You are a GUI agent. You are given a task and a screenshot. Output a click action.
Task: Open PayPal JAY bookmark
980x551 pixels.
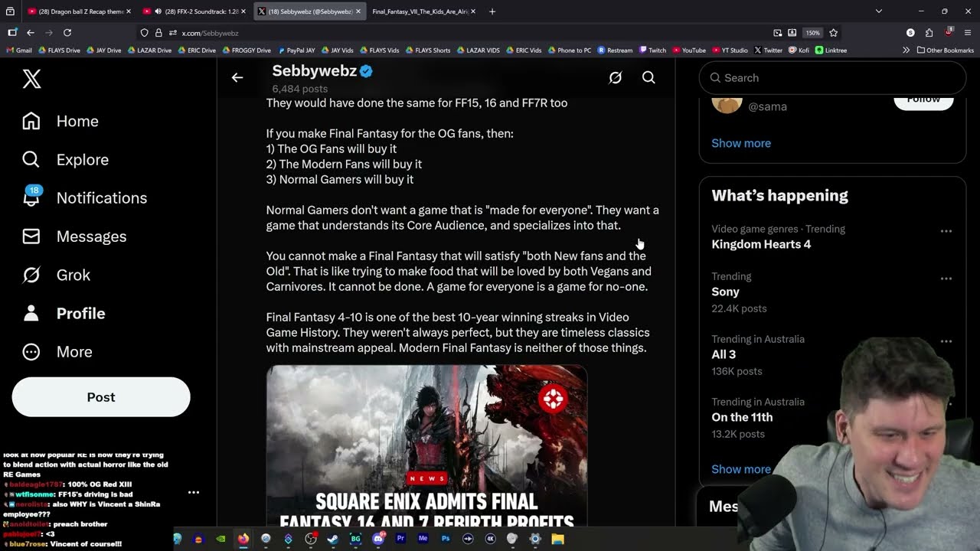pyautogui.click(x=296, y=51)
